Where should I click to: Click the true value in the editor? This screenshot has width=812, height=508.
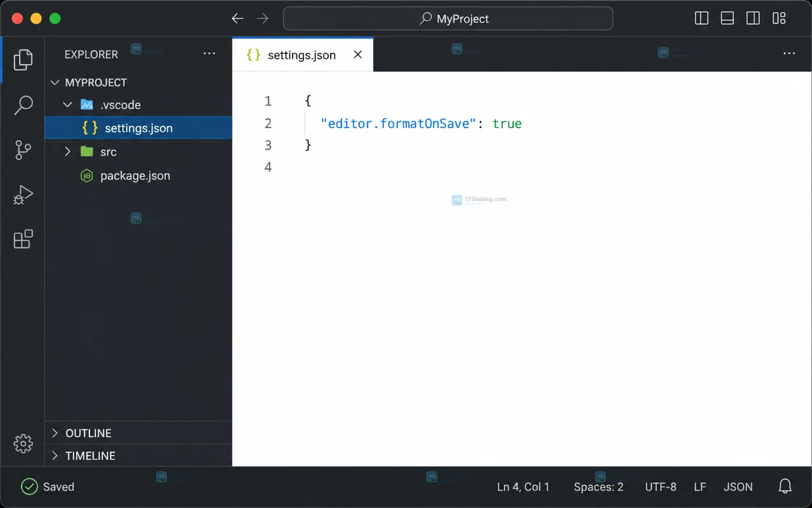pyautogui.click(x=507, y=123)
